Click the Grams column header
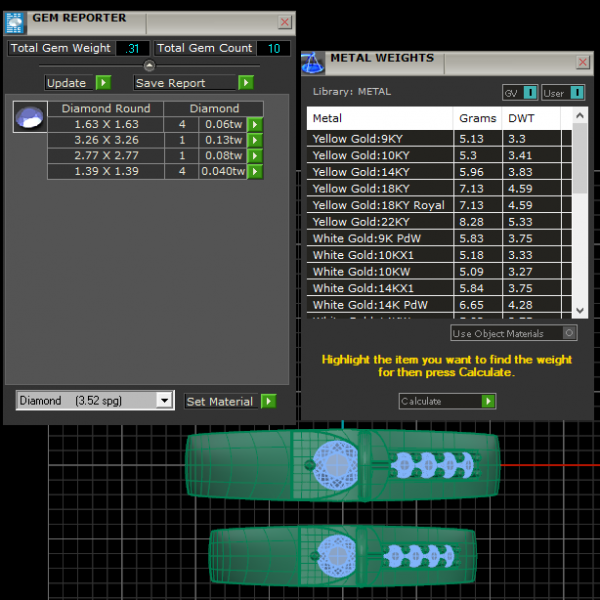This screenshot has height=600, width=600. tap(478, 118)
